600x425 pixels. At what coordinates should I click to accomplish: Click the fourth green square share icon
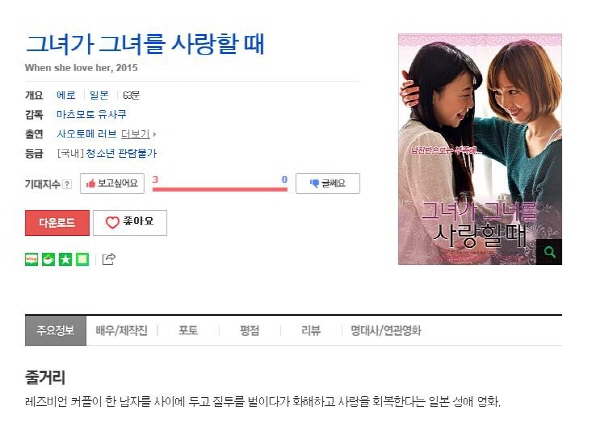click(82, 259)
